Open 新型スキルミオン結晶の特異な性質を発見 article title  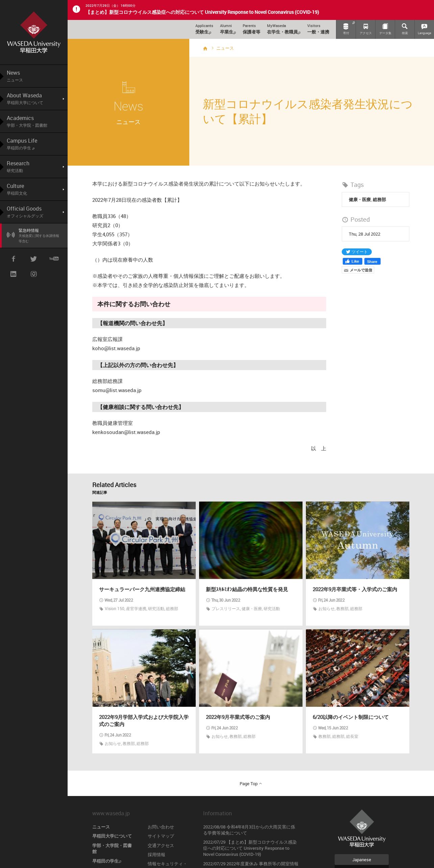pyautogui.click(x=247, y=589)
